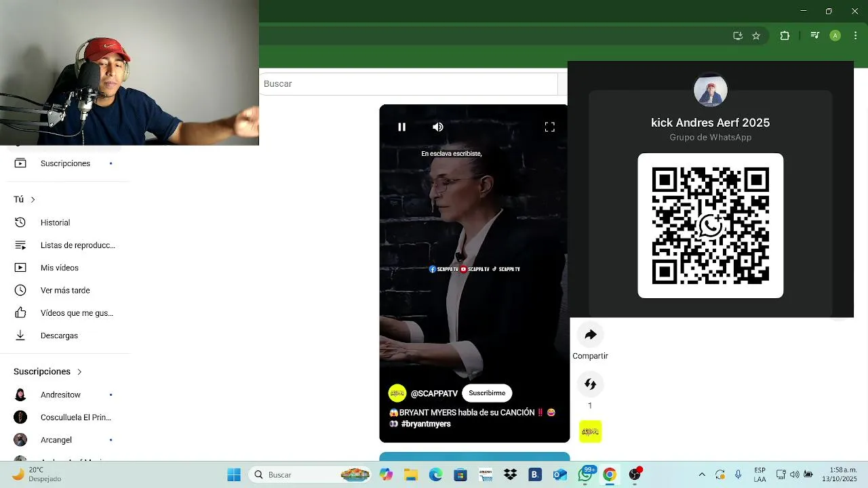The image size is (868, 488).
Task: Click the Suscribirme button
Action: pyautogui.click(x=487, y=393)
